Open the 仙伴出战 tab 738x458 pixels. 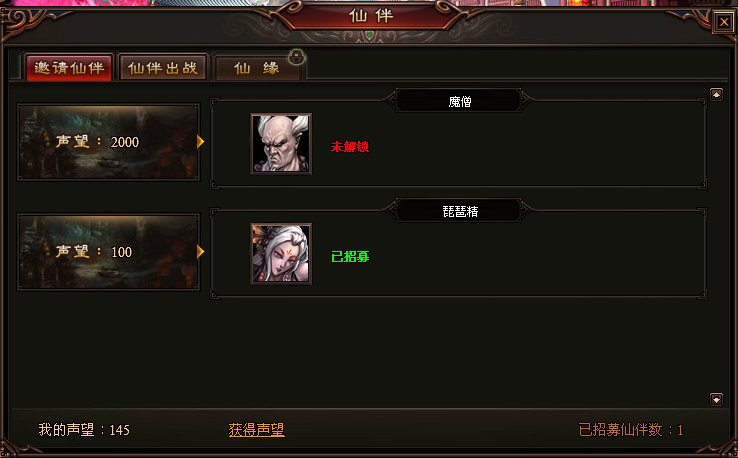(x=163, y=68)
